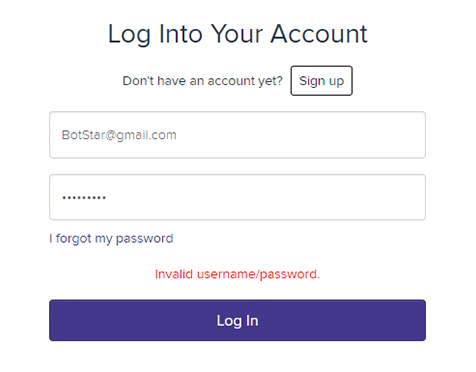Select the purple Log In button
476x372 pixels.
237,320
